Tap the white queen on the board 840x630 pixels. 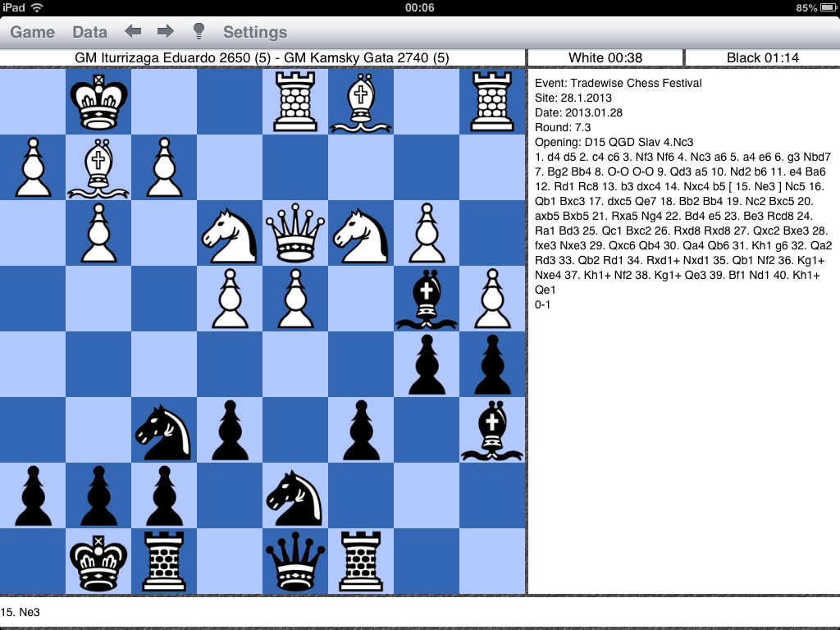coord(295,233)
